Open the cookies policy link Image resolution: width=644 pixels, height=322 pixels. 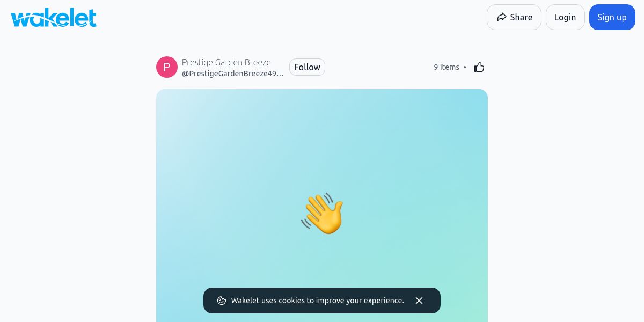[291, 301]
